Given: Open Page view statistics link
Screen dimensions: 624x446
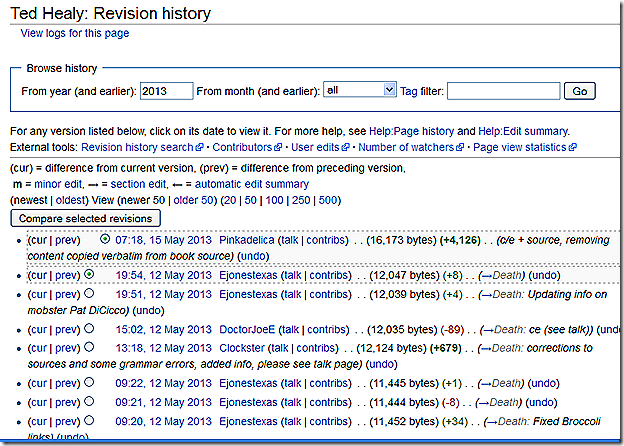Looking at the screenshot, I should click(x=519, y=147).
